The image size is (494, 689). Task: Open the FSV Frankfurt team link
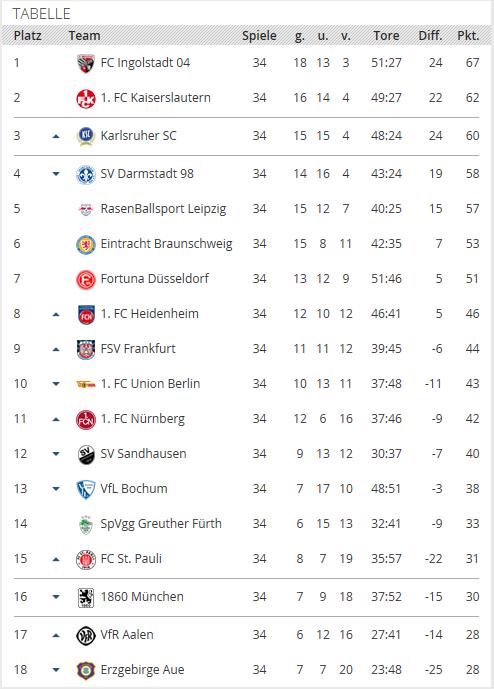[138, 349]
